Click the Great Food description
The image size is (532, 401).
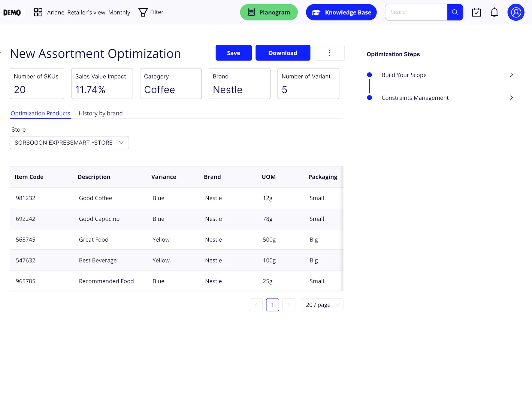(x=94, y=240)
